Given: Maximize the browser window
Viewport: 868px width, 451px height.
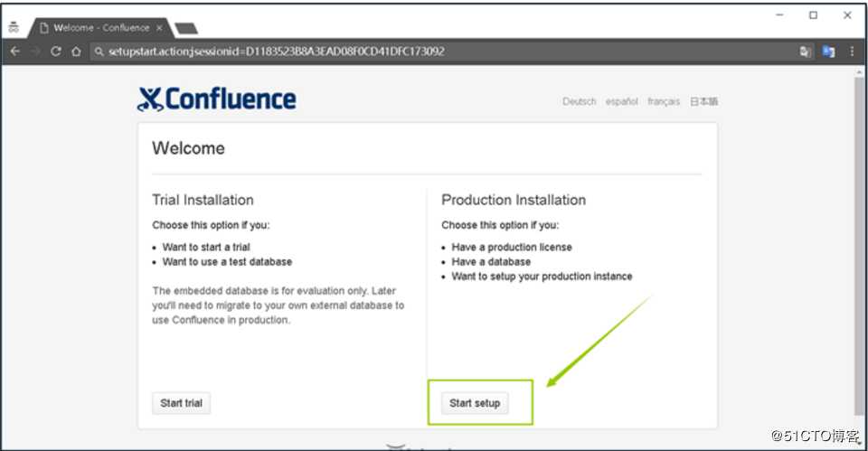Looking at the screenshot, I should tap(813, 15).
